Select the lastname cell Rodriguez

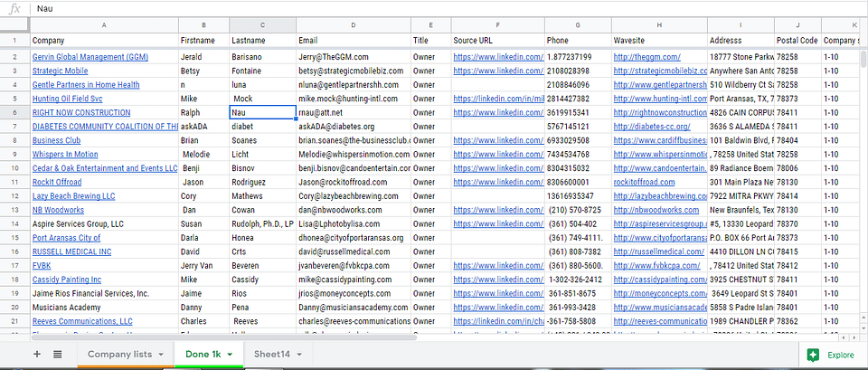(262, 182)
